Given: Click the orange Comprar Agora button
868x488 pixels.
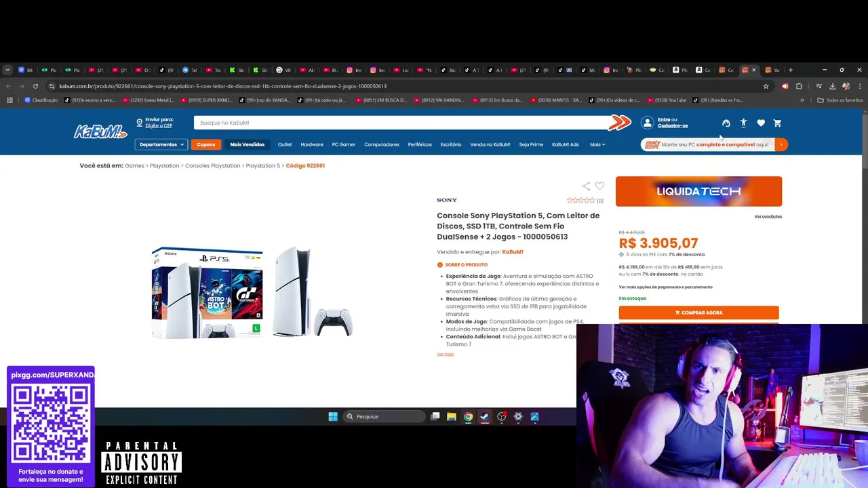Looking at the screenshot, I should [x=698, y=312].
